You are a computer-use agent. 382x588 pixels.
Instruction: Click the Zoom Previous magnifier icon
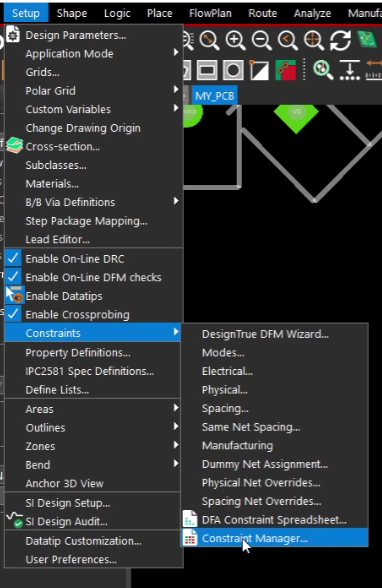click(288, 40)
